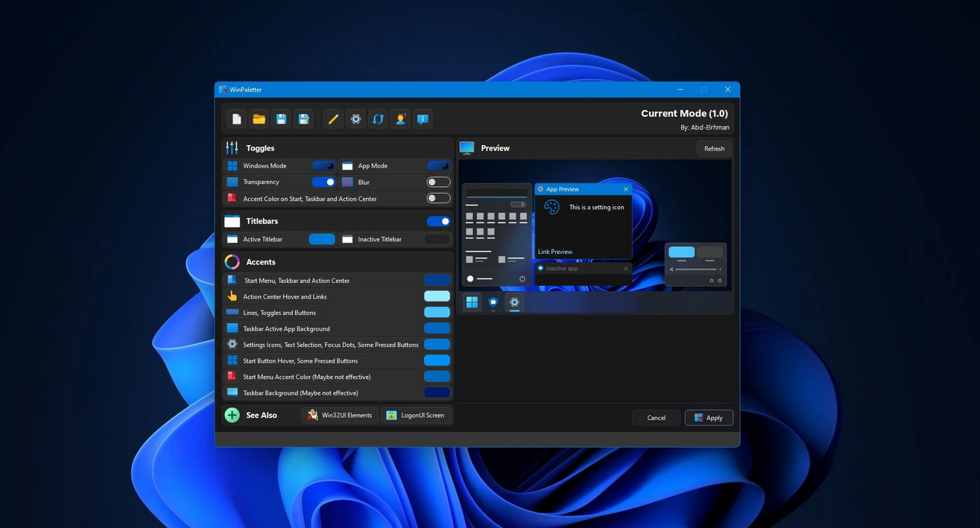Change Settings Icons, Text Selection color swatch
Viewport: 980px width, 528px height.
click(x=437, y=344)
